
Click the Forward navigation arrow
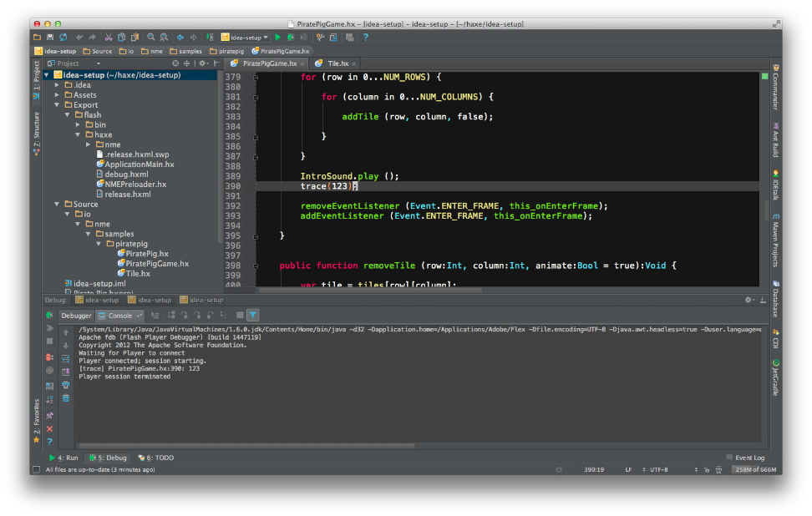pyautogui.click(x=193, y=38)
